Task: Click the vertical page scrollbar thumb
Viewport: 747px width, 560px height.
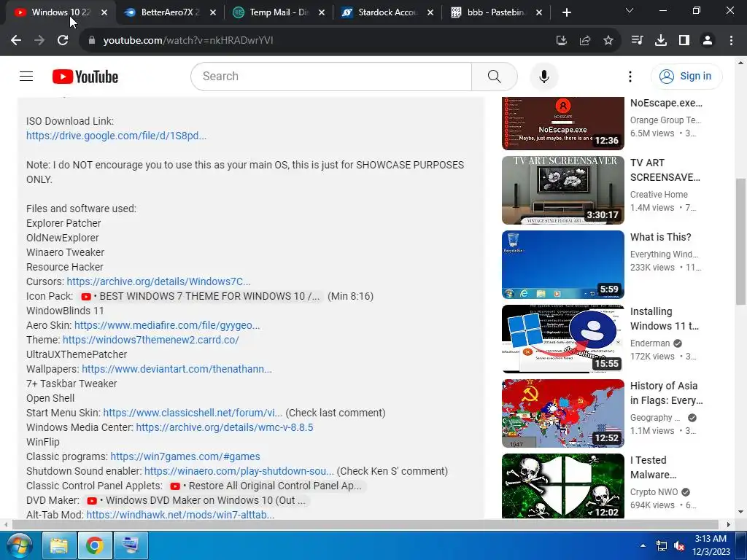Action: (x=740, y=241)
